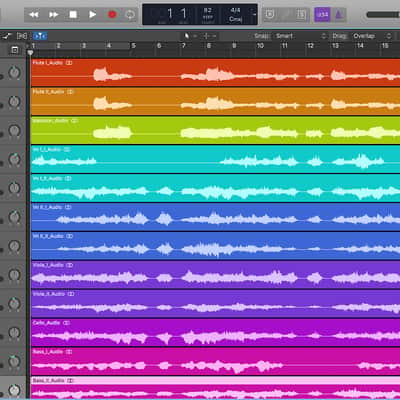Adjust the master volume slider
The width and height of the screenshot is (400, 400).
(383, 15)
